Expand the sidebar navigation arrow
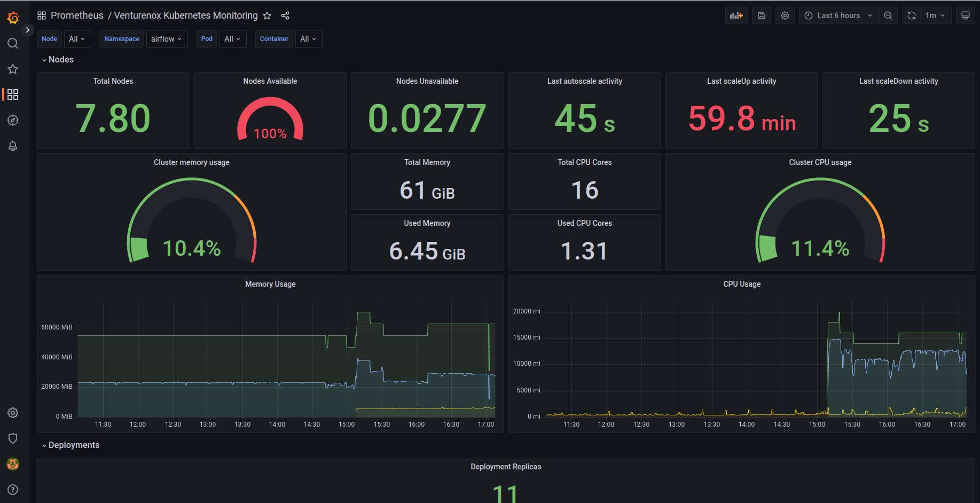 point(28,30)
